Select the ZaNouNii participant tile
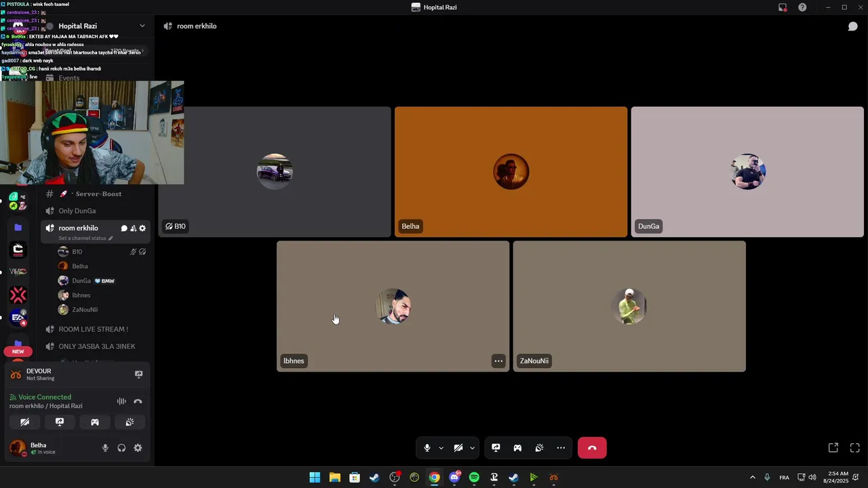The image size is (868, 488). pyautogui.click(x=629, y=306)
